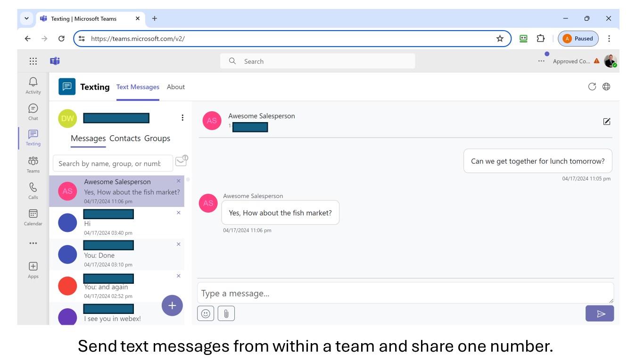Screen dimensions: 644x362
Task: Switch to the Contacts tab
Action: click(x=125, y=138)
